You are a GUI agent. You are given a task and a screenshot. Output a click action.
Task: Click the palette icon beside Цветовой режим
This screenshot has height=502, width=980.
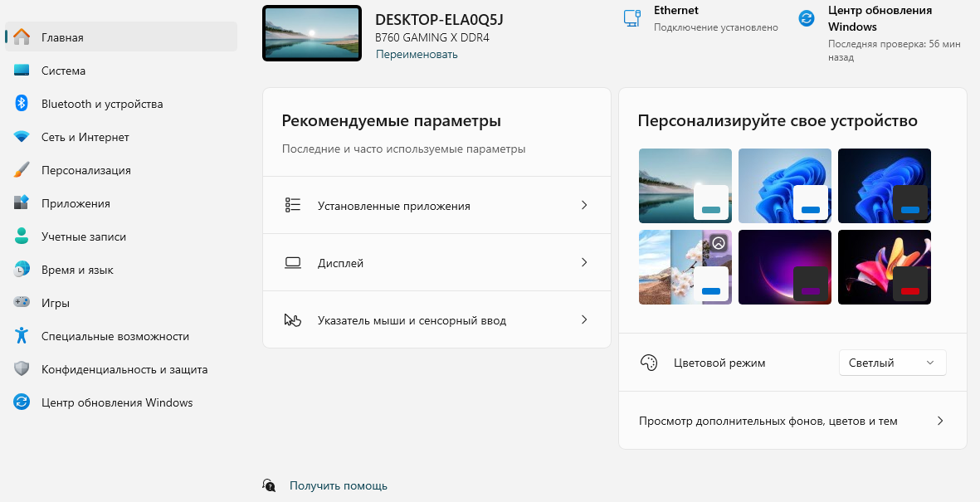tap(649, 363)
